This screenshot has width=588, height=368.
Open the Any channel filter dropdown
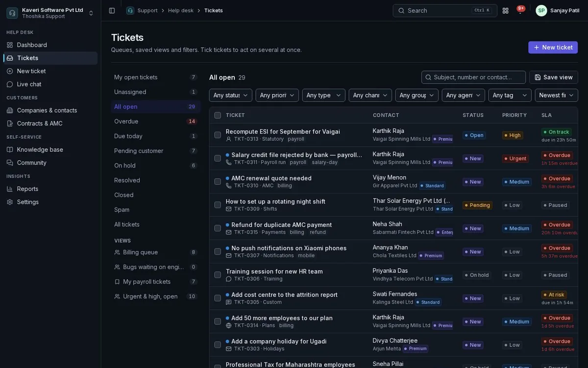pyautogui.click(x=370, y=95)
